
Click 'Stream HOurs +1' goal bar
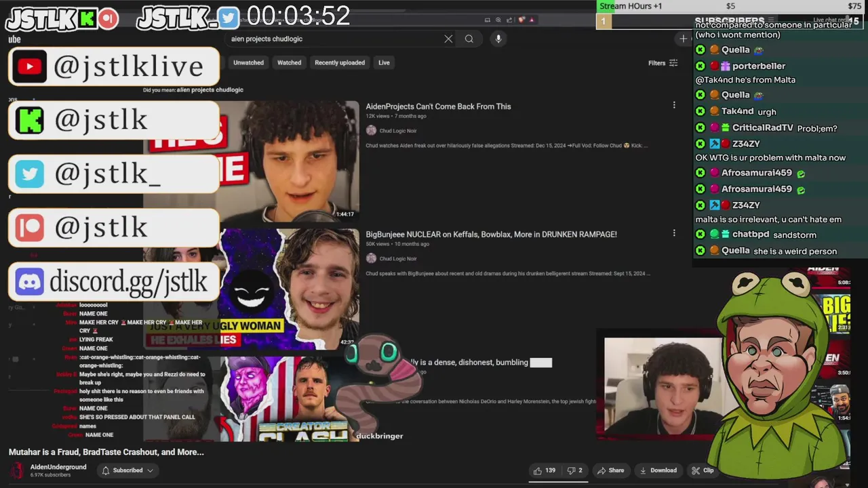731,6
